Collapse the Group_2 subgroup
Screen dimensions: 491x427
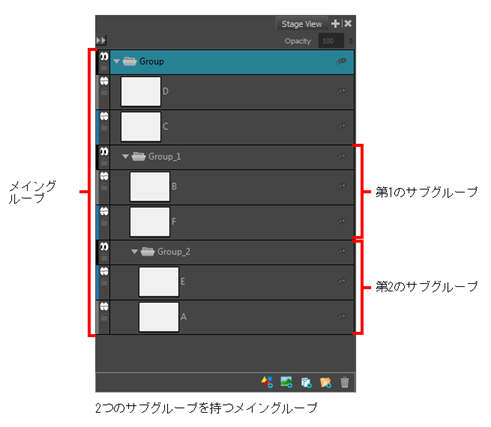134,251
